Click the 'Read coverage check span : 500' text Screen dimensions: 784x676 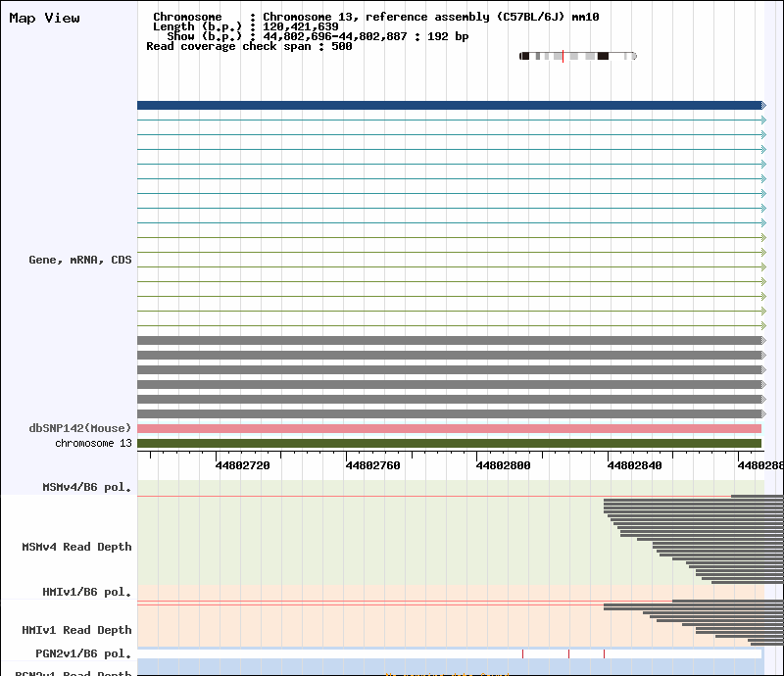(x=249, y=46)
